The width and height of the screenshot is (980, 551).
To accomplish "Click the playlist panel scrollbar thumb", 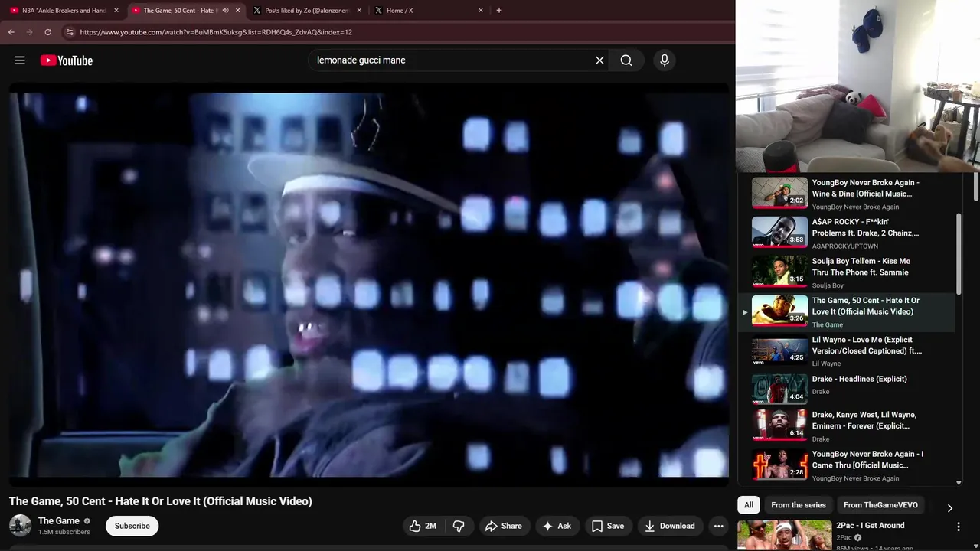I will [958, 255].
